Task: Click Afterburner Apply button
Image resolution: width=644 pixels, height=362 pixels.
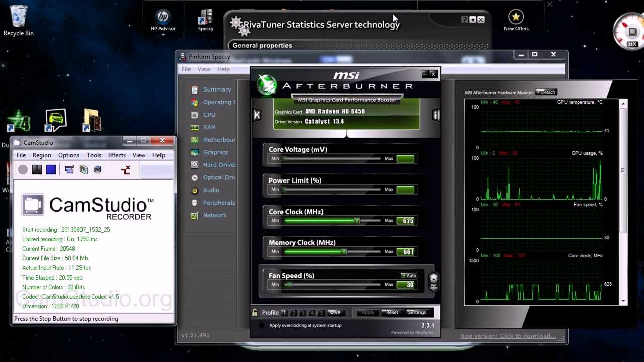Action: click(x=368, y=312)
